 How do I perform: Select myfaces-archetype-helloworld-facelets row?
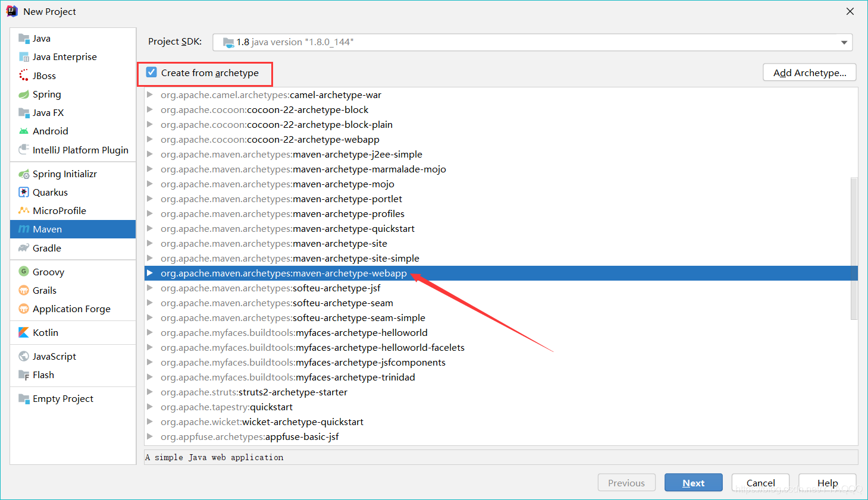tap(501, 347)
